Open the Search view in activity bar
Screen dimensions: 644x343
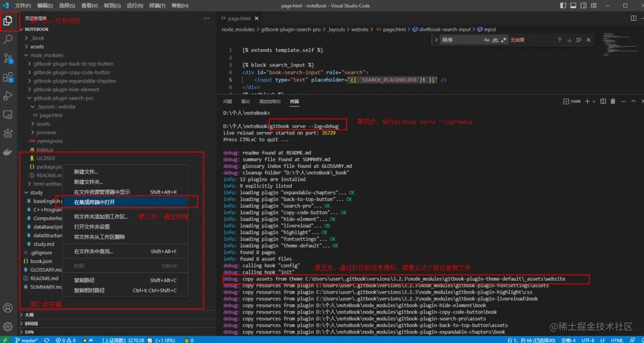pyautogui.click(x=8, y=39)
